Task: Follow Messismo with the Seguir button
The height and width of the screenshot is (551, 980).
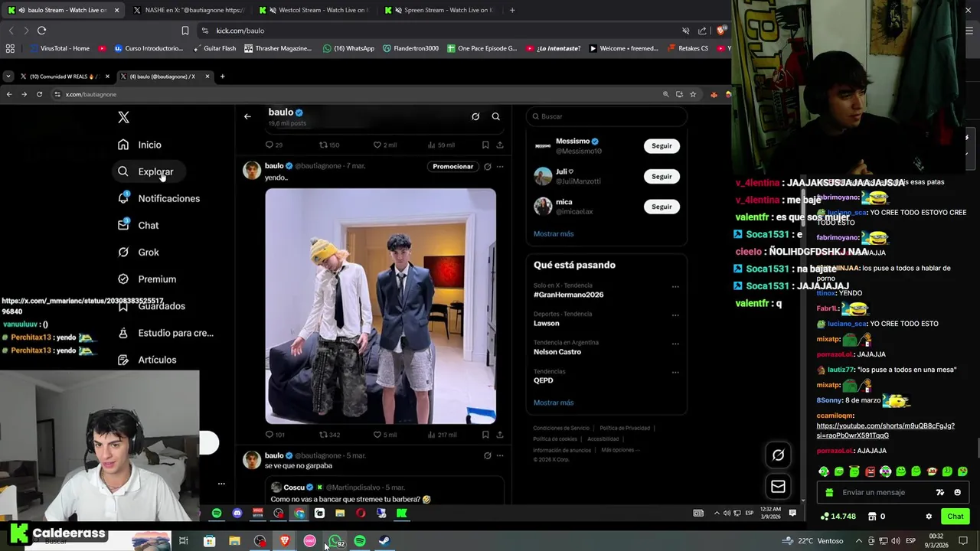Action: click(x=661, y=145)
